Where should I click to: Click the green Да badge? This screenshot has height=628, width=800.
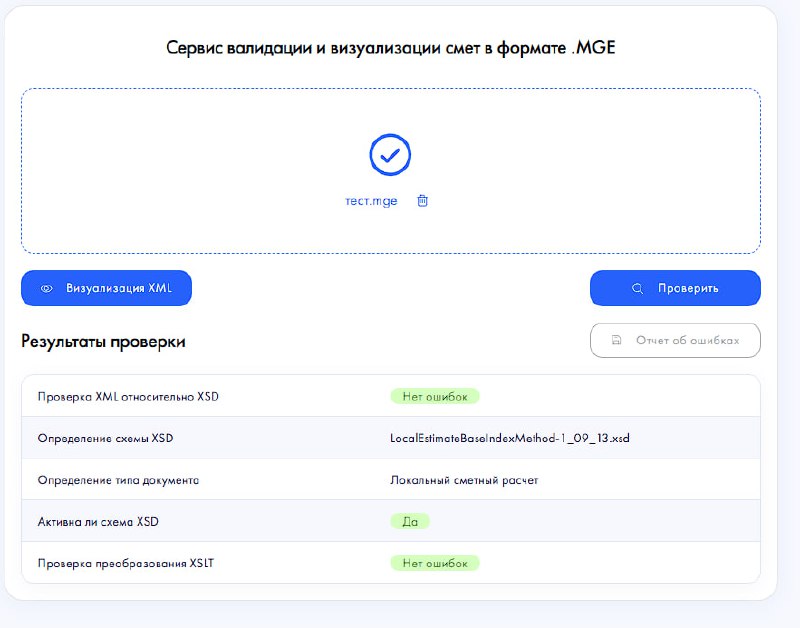point(410,521)
